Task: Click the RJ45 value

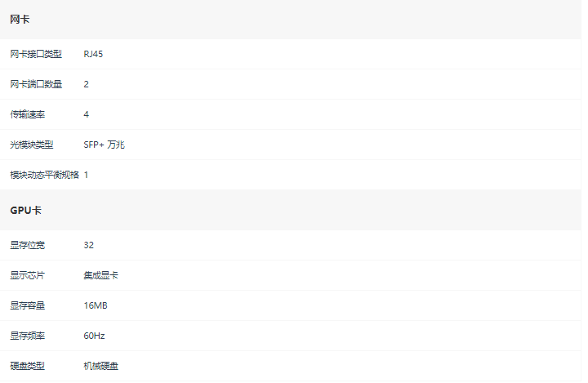Action: click(x=93, y=54)
